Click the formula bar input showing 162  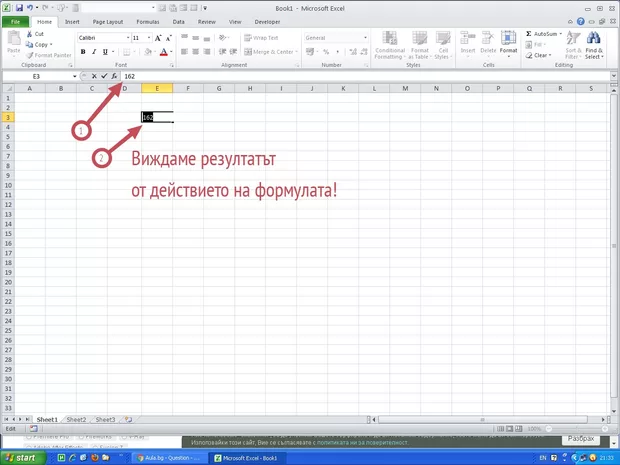tap(365, 76)
